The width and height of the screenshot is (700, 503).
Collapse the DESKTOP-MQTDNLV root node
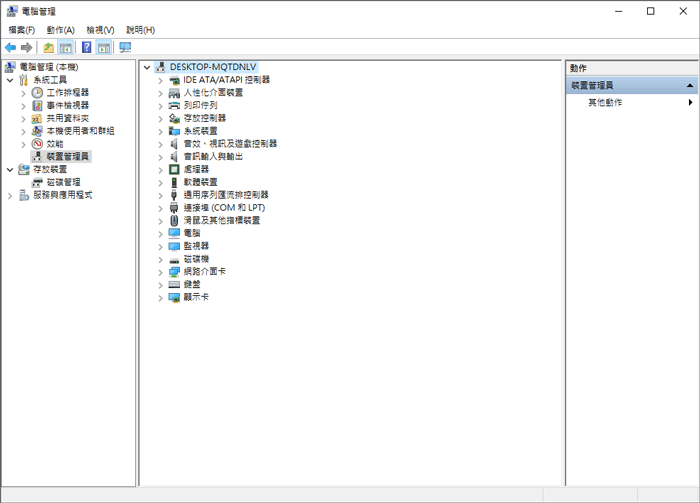[x=147, y=67]
